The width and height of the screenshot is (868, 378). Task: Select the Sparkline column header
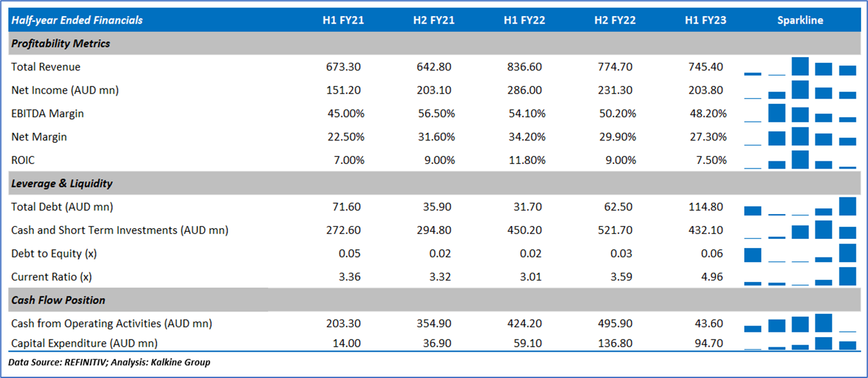pyautogui.click(x=800, y=21)
